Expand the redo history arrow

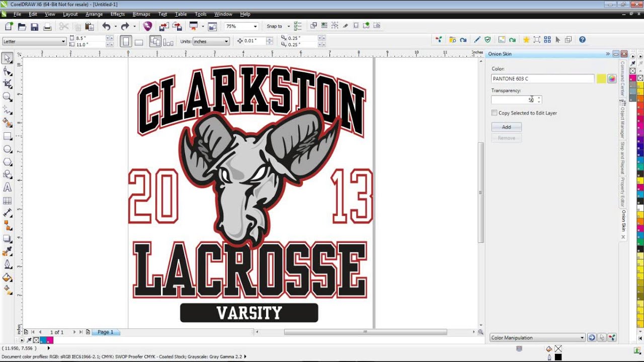(134, 26)
